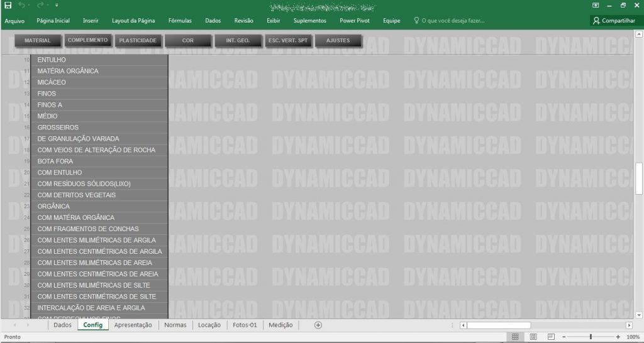Open Layout da Página tab
This screenshot has height=343, width=644.
[133, 21]
